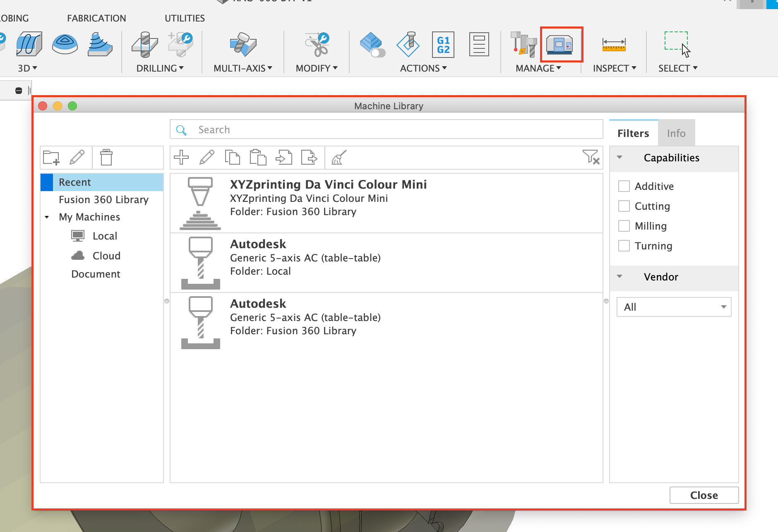Select Recent in the machine tree
778x532 pixels.
click(x=102, y=182)
